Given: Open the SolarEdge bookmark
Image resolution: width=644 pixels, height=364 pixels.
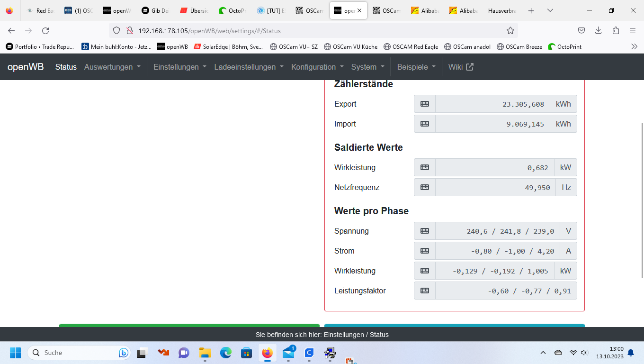Looking at the screenshot, I should (x=228, y=46).
